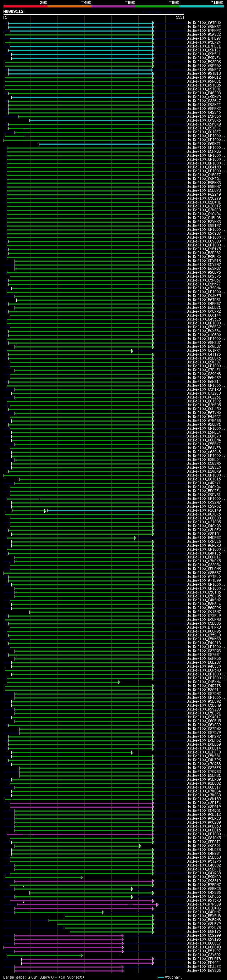Click the UniRef100_B5FXQ5 label
This screenshot has height=980, width=227.
203,151
